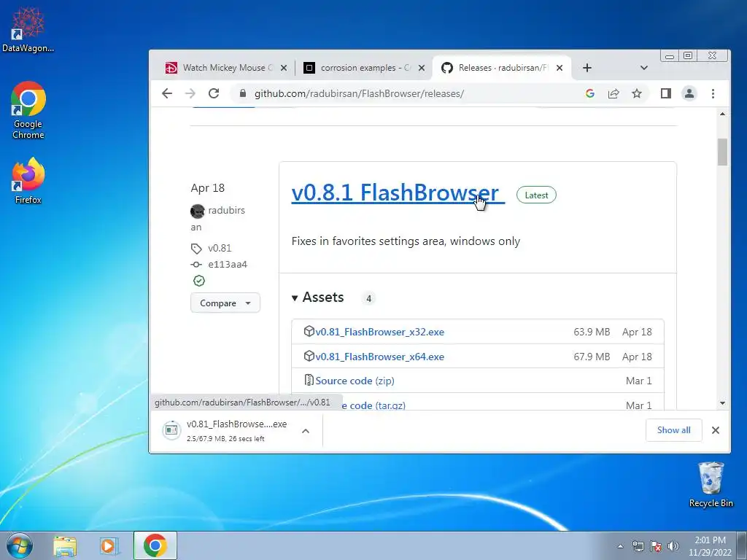Click the Google icon in address bar
Viewport: 747px width, 560px height.
coord(589,94)
